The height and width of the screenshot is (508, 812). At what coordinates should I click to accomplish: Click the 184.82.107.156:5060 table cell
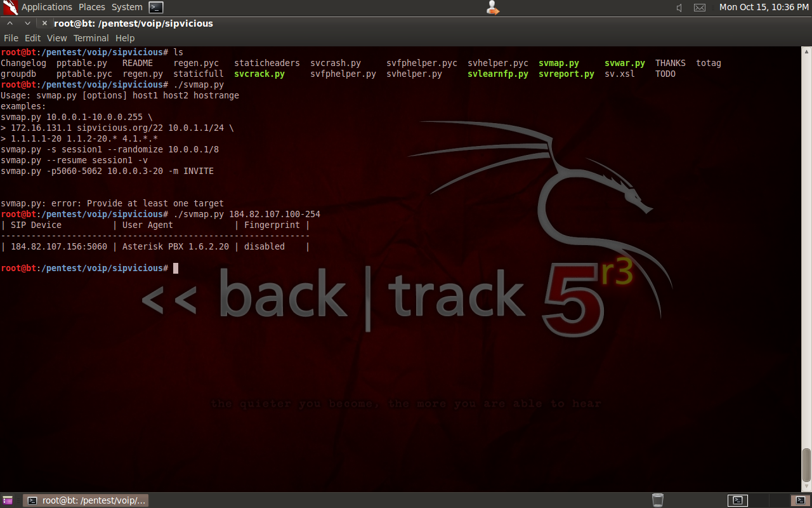click(59, 246)
